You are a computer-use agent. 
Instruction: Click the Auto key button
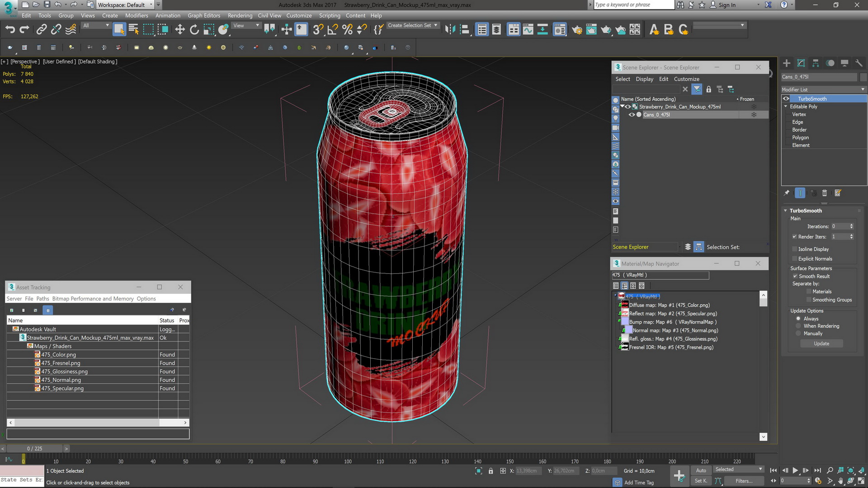click(701, 470)
